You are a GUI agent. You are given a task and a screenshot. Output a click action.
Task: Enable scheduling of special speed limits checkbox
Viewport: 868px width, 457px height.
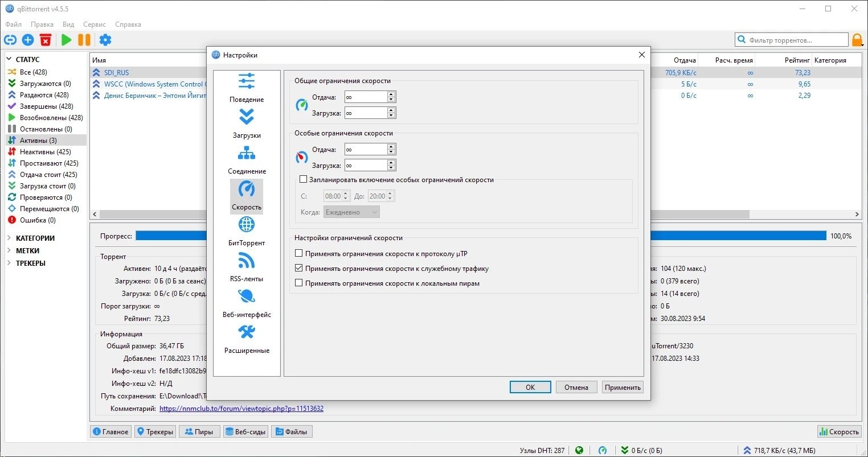(x=304, y=179)
